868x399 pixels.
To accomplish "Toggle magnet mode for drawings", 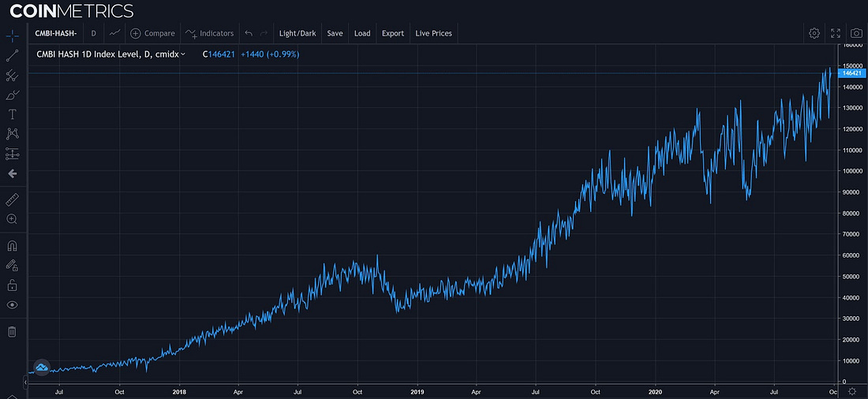I will tap(12, 245).
